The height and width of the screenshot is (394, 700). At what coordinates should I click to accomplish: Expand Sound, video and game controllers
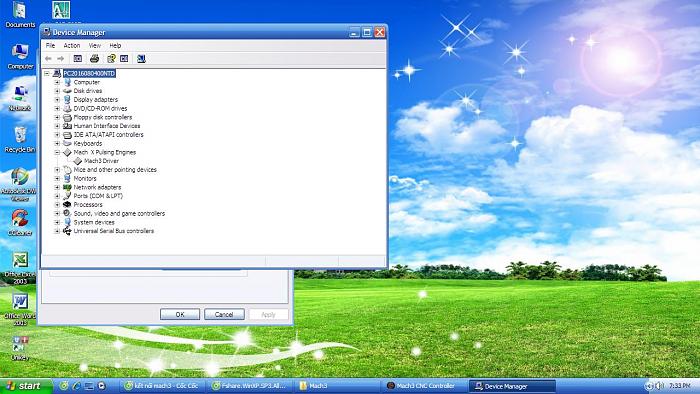click(x=57, y=213)
